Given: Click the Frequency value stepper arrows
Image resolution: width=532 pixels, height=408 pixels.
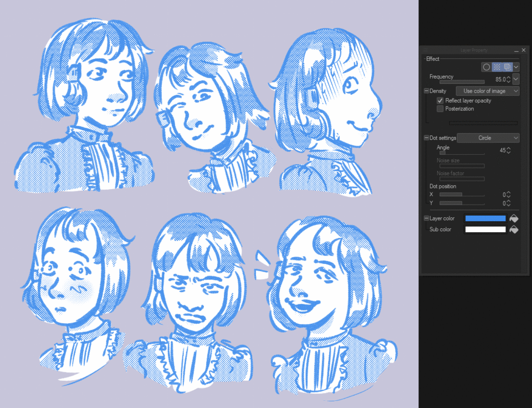Looking at the screenshot, I should point(508,79).
